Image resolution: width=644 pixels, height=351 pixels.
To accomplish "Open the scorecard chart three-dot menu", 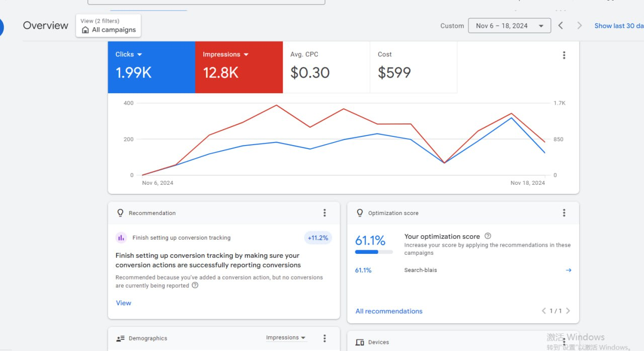I will (564, 55).
